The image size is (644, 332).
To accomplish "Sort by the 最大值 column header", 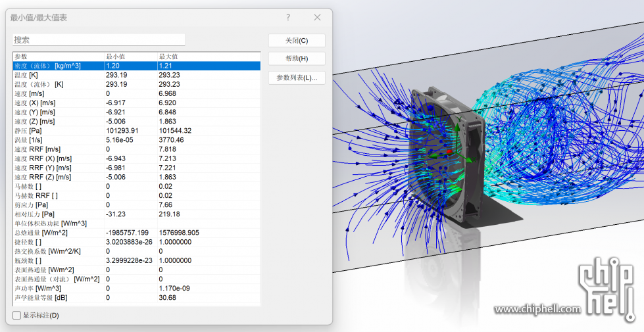I will (x=209, y=57).
